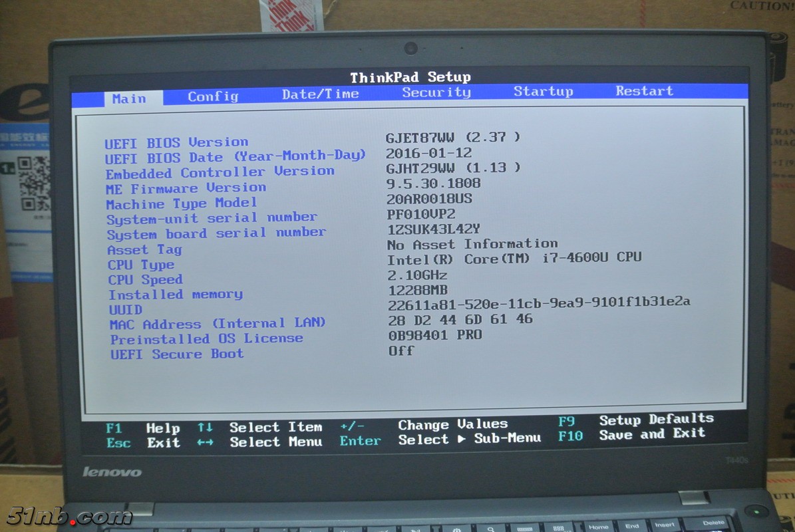Click the Esc Exit hint
795x532 pixels.
pos(144,443)
